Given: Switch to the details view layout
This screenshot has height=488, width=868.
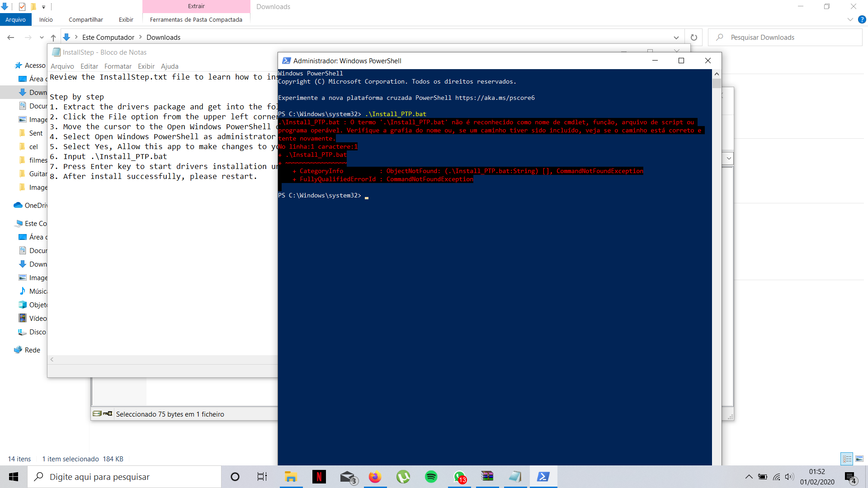Looking at the screenshot, I should (x=847, y=459).
